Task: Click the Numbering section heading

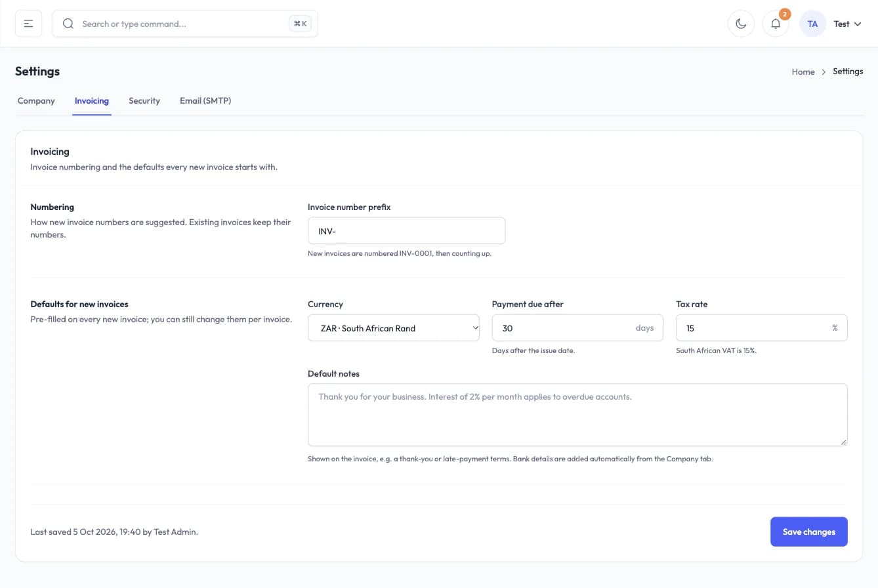Action: 52,207
